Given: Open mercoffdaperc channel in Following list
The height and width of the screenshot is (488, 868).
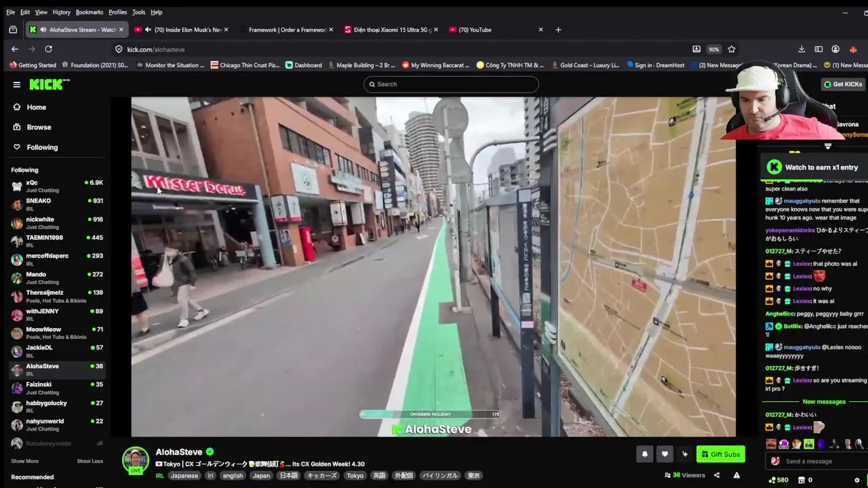Looking at the screenshot, I should [57, 259].
